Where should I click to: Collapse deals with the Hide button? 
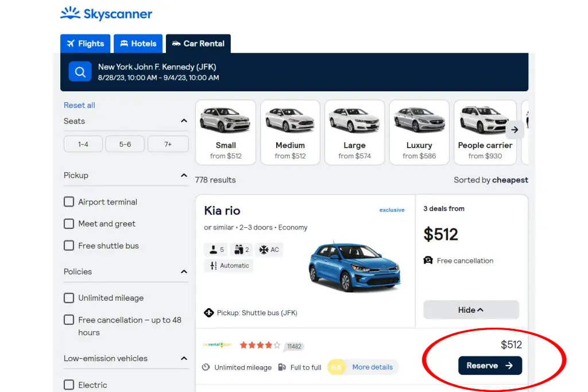471,310
